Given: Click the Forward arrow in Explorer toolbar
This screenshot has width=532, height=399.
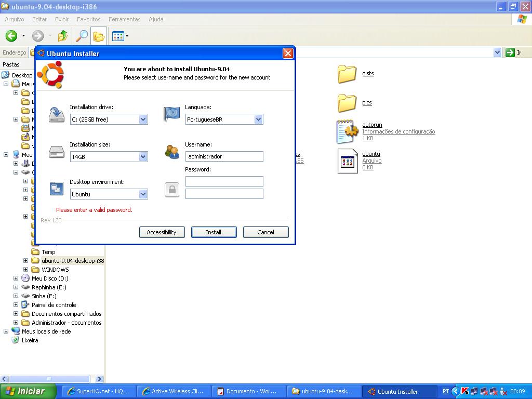Looking at the screenshot, I should 38,36.
